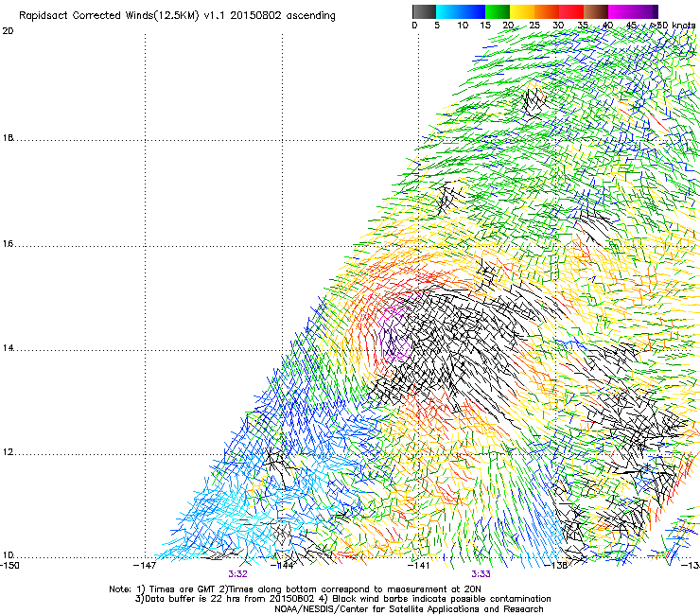The image size is (700, 615).
Task: Click the orange 25-30 knot color bar segment
Action: [547, 11]
